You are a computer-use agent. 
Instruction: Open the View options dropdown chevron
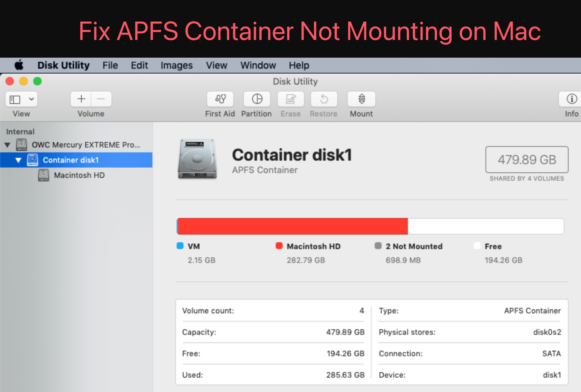point(32,99)
